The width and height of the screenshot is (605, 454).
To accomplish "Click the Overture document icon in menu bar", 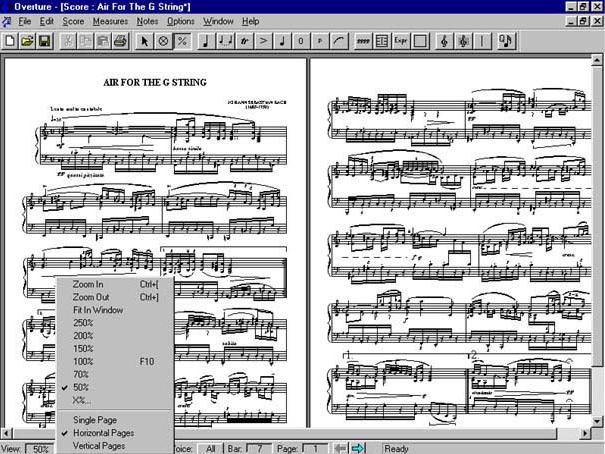I will point(6,21).
